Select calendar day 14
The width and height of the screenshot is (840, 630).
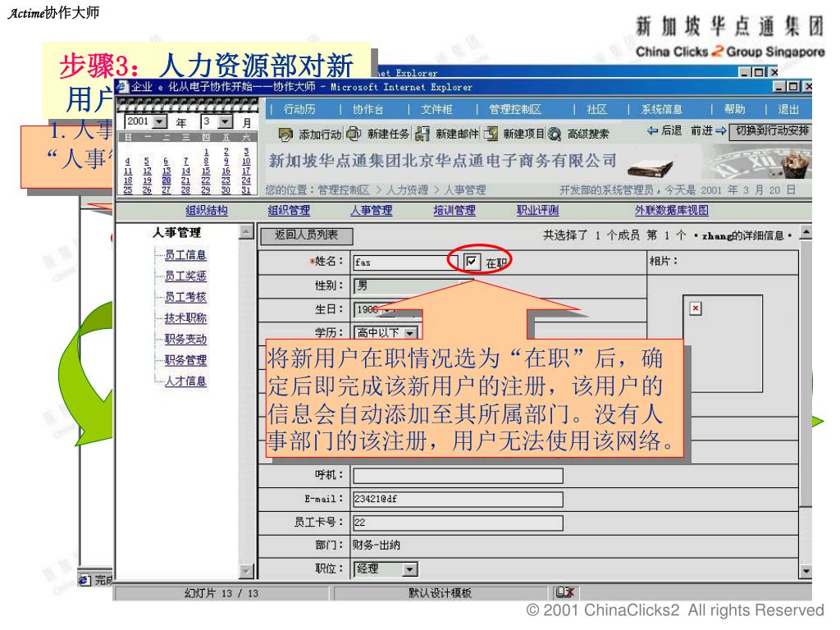click(185, 171)
